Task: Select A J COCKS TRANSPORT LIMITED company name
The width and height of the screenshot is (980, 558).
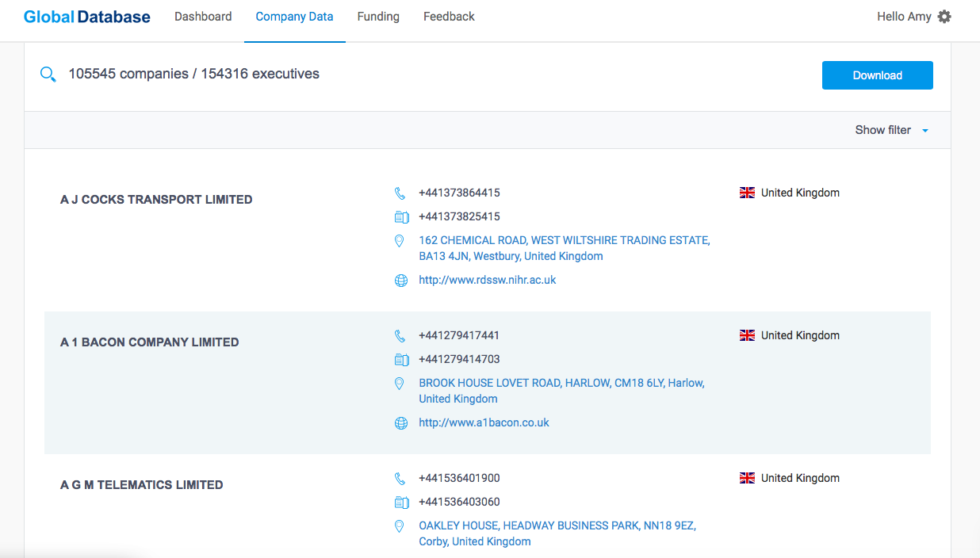Action: [156, 200]
